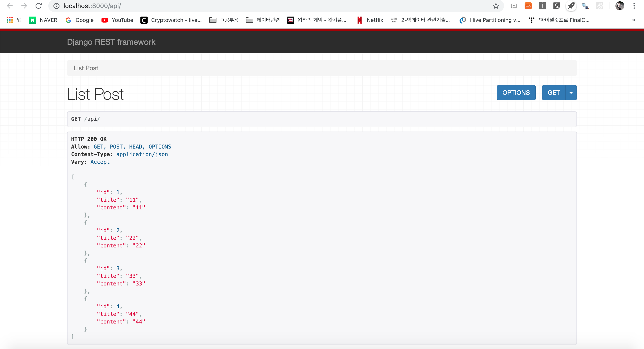Click the Django REST framework header link
This screenshot has width=644, height=349.
point(111,42)
